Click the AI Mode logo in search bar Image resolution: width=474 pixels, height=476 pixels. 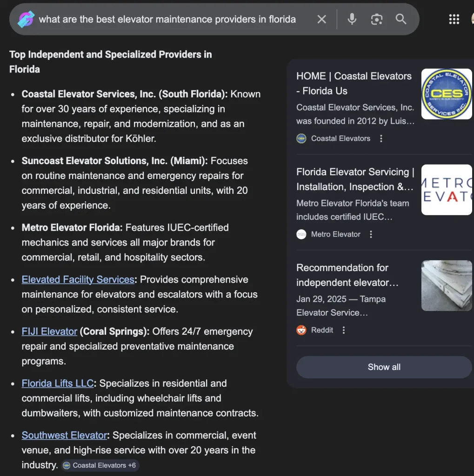[26, 19]
